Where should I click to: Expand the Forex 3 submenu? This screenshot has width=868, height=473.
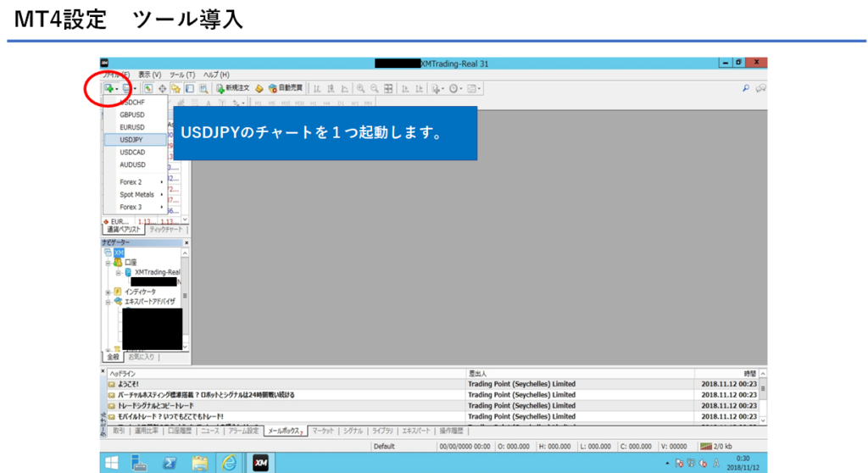coord(136,207)
